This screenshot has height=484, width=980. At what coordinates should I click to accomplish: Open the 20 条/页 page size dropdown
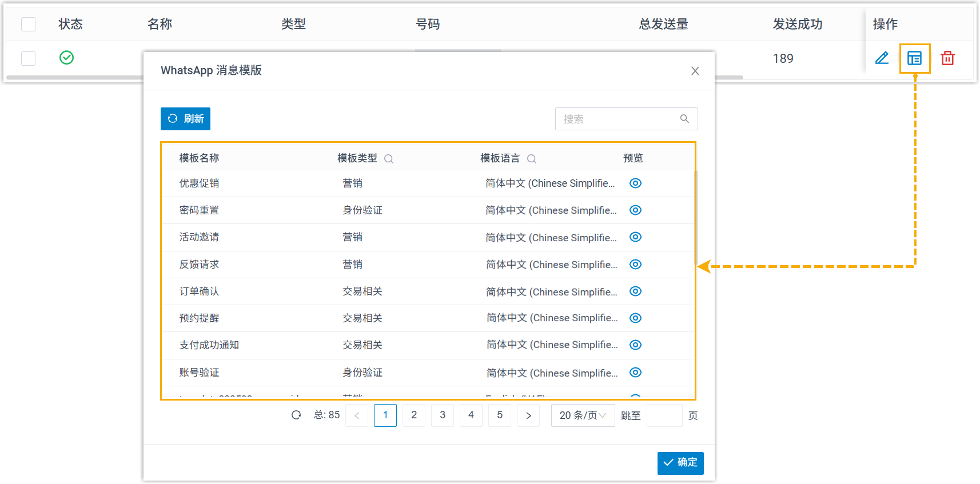[583, 415]
